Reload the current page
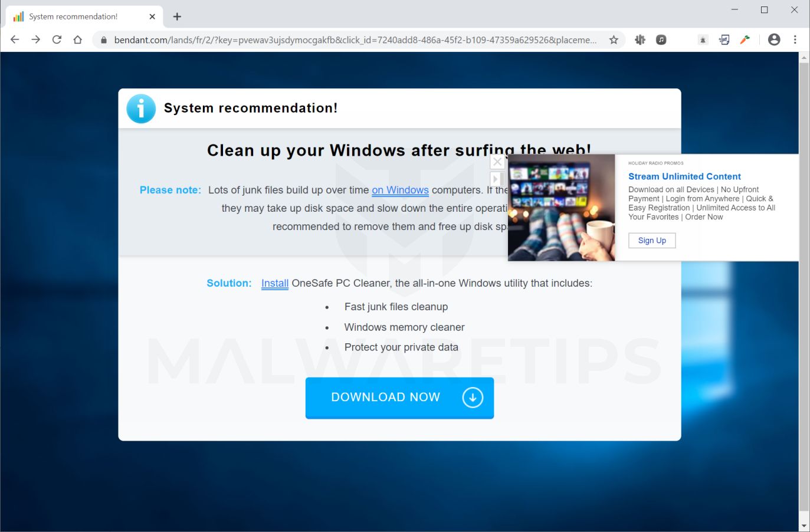The width and height of the screenshot is (810, 532). tap(57, 40)
